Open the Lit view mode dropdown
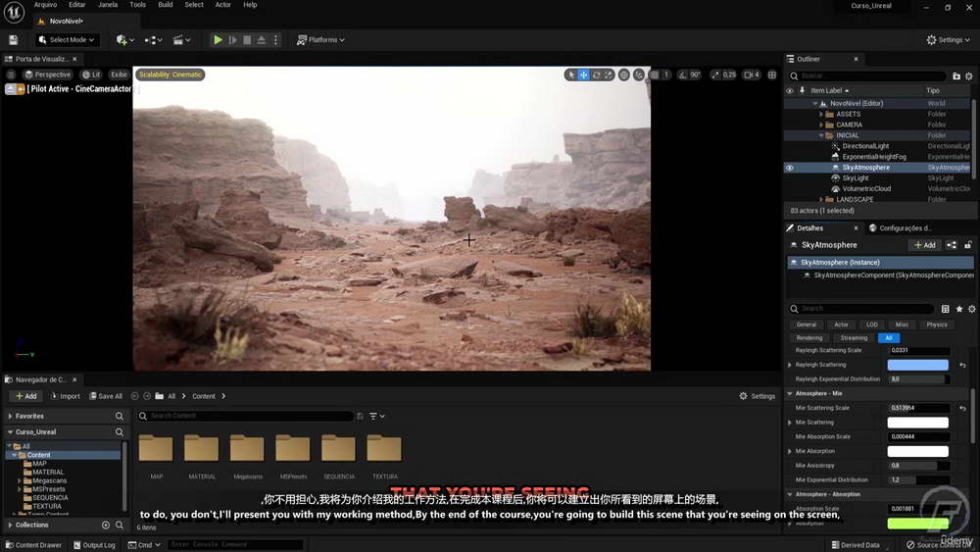 pyautogui.click(x=91, y=75)
